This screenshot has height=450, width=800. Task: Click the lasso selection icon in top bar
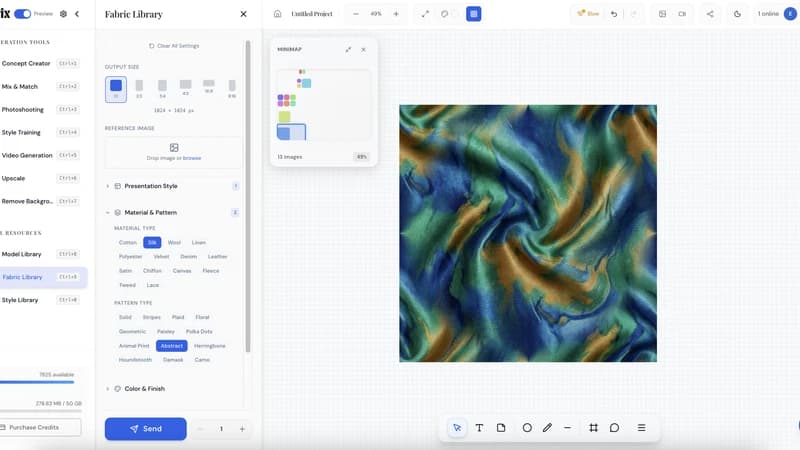pos(445,14)
